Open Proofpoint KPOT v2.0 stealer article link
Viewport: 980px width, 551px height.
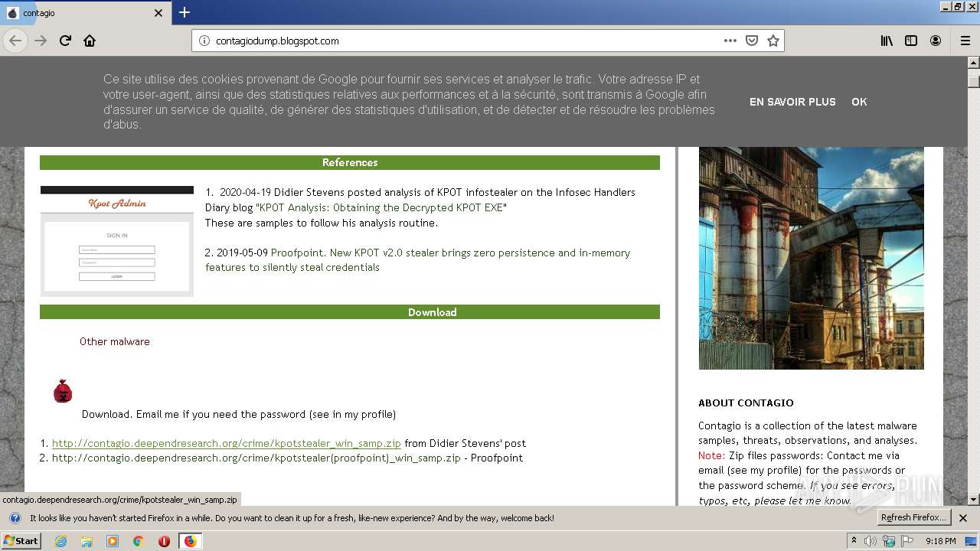tap(417, 260)
